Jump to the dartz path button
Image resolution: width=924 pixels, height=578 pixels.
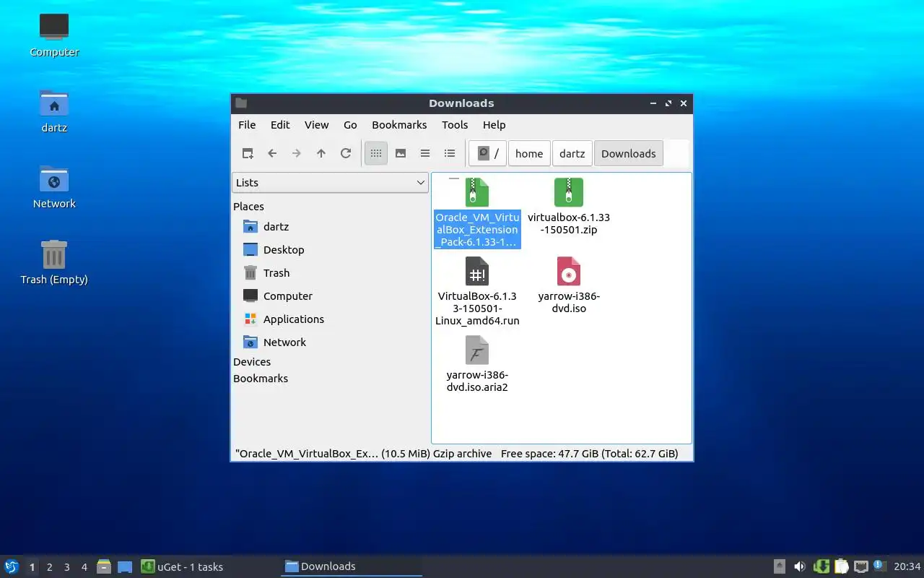[x=572, y=153]
